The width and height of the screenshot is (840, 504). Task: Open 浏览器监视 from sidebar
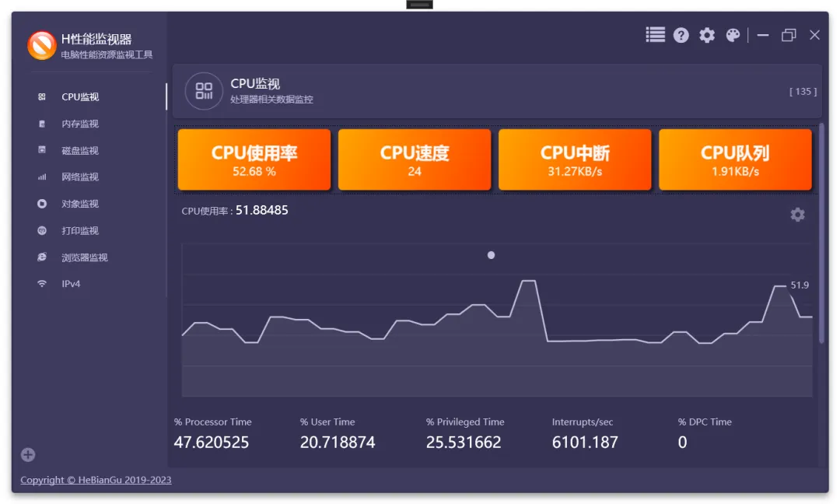tap(84, 257)
